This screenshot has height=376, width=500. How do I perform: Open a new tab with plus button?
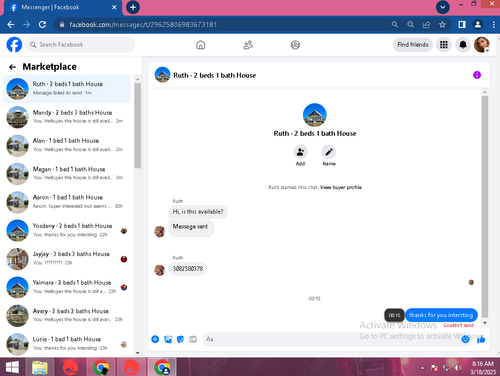click(133, 7)
